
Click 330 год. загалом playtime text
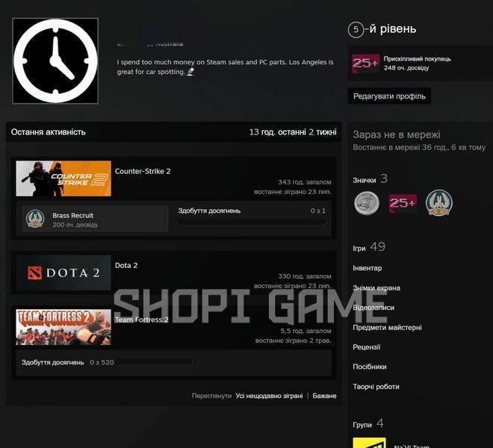point(304,276)
